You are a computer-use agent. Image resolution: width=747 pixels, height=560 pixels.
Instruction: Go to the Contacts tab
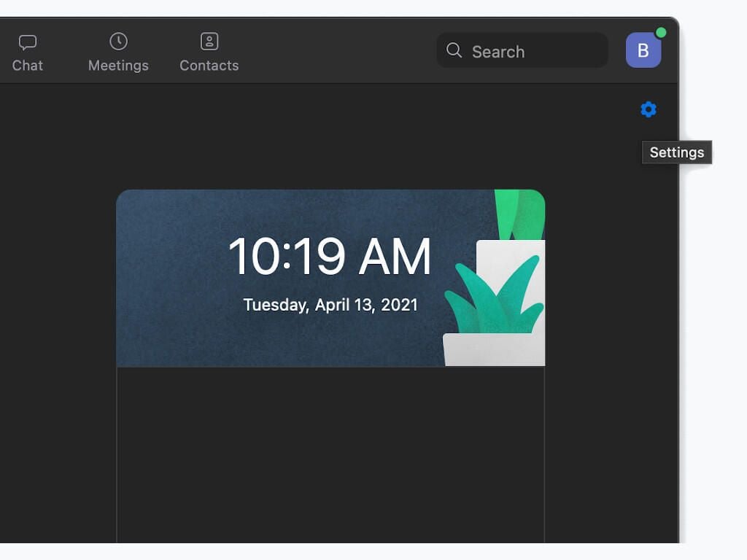click(209, 52)
